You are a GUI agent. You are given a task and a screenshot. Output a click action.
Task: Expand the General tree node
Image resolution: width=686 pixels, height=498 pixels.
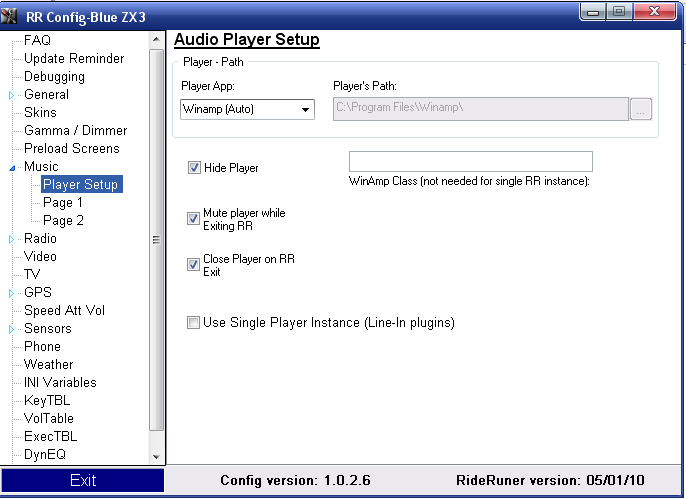point(11,95)
